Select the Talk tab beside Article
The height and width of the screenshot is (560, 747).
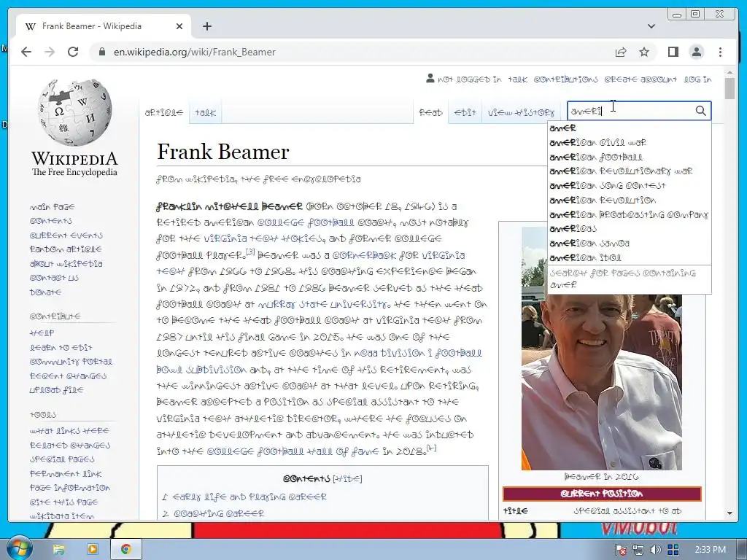(205, 113)
